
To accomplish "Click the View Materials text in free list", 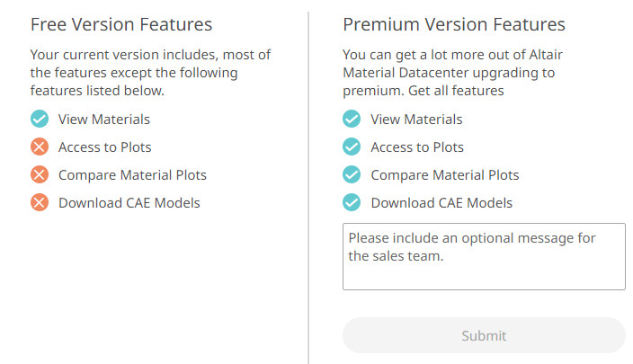I will (104, 119).
